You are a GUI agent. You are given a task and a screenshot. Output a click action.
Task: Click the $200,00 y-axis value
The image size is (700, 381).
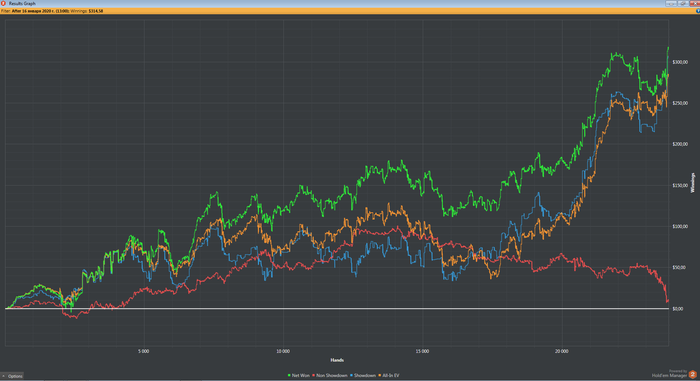point(680,144)
